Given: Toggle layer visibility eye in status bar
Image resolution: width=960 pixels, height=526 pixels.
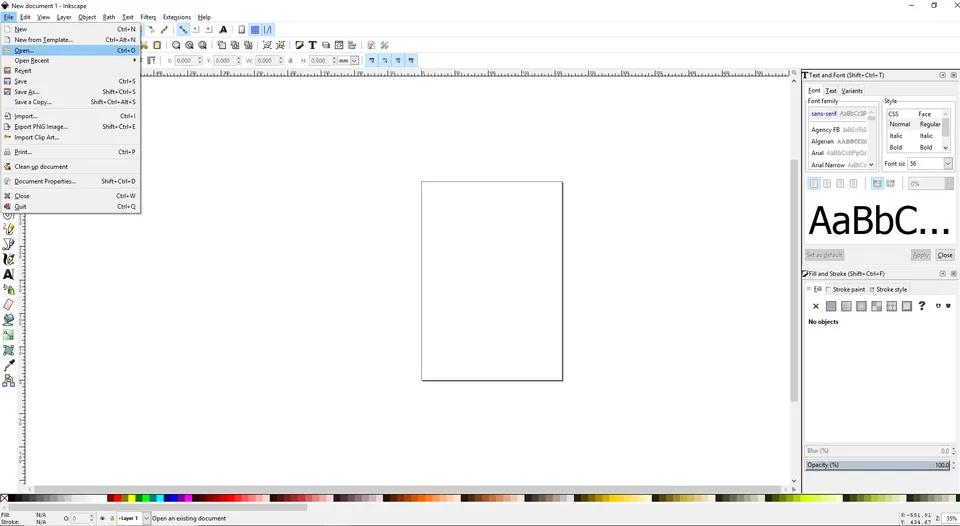Looking at the screenshot, I should [102, 518].
